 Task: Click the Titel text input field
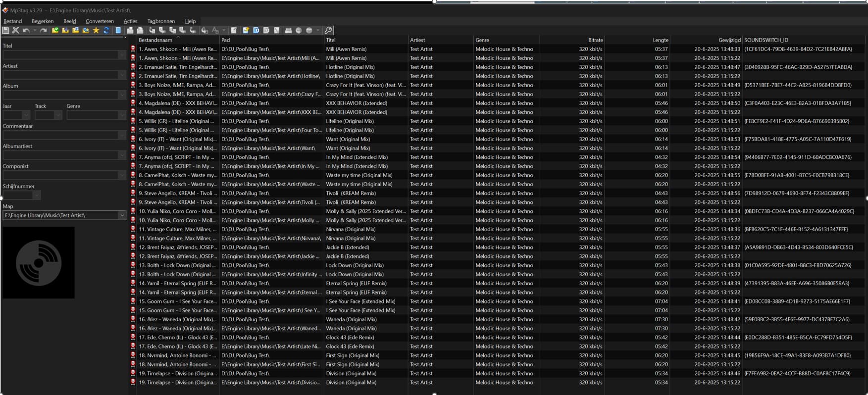60,55
